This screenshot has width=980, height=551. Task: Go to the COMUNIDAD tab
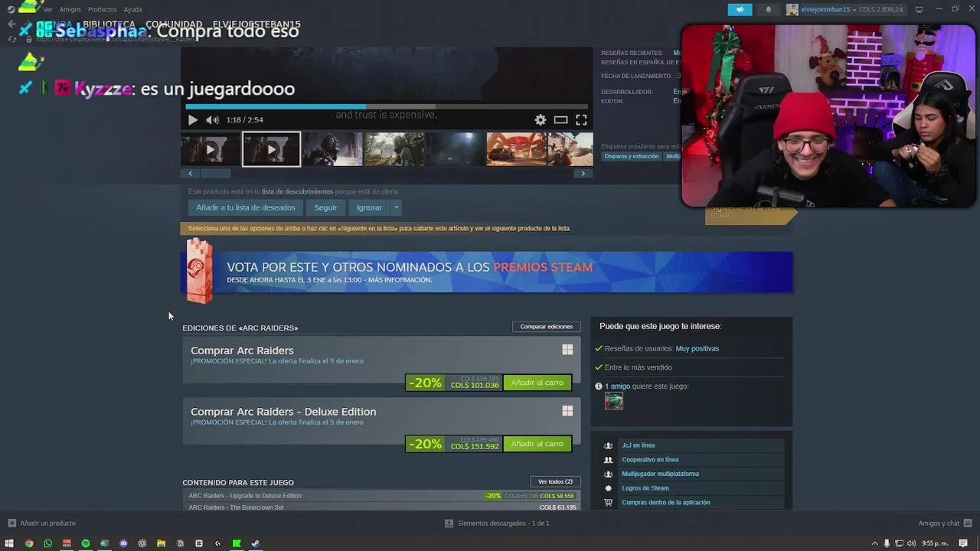point(174,24)
